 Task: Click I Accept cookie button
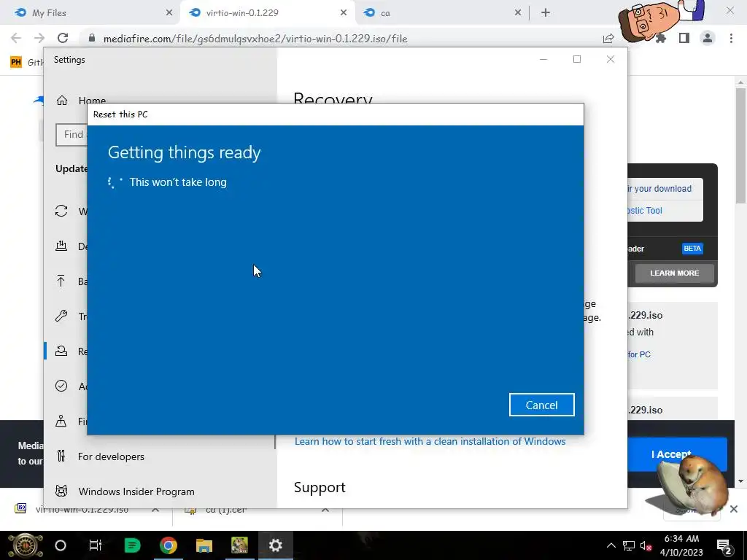(x=677, y=454)
